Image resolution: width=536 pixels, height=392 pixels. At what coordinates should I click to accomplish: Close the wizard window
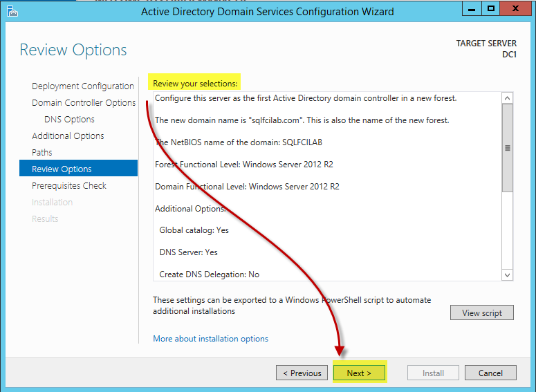point(515,8)
